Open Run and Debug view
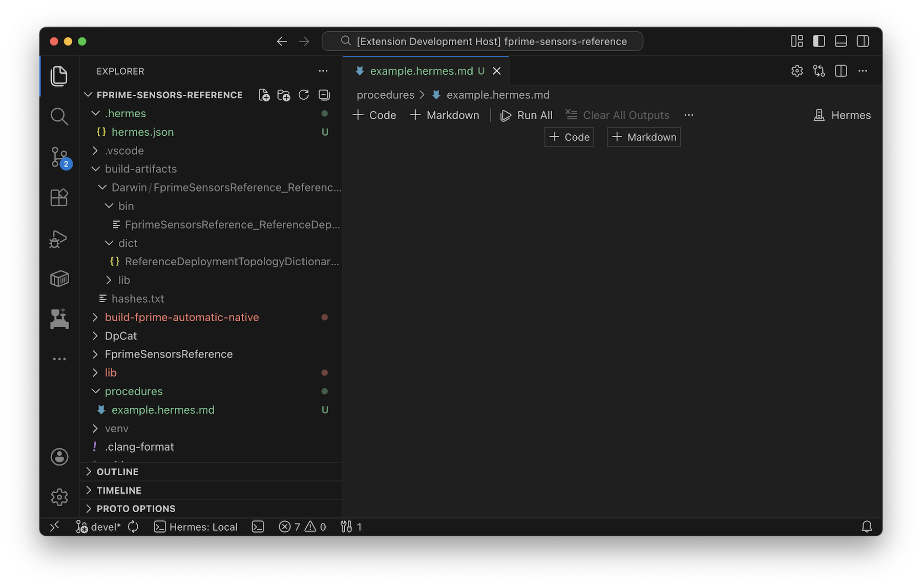The image size is (922, 588). pos(59,239)
